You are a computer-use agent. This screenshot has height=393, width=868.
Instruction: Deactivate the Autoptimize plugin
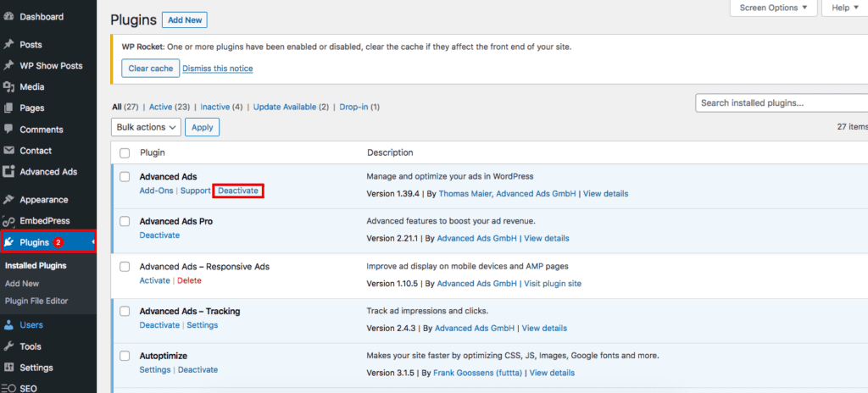click(198, 370)
